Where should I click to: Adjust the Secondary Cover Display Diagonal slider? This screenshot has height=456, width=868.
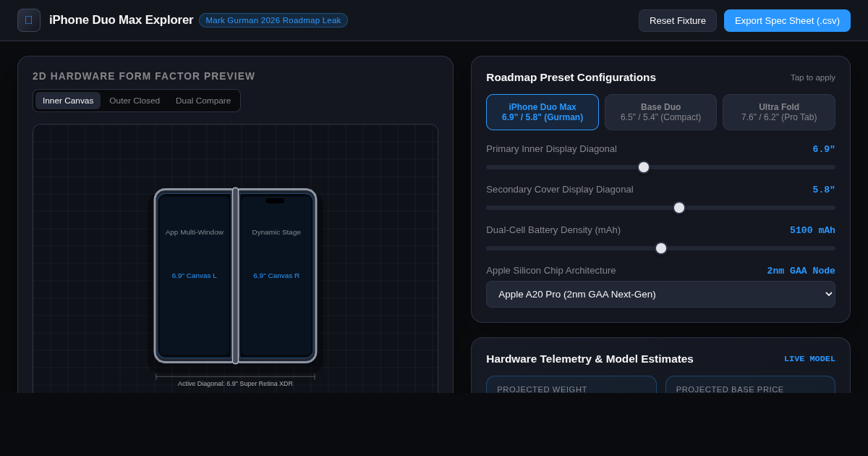pyautogui.click(x=660, y=208)
